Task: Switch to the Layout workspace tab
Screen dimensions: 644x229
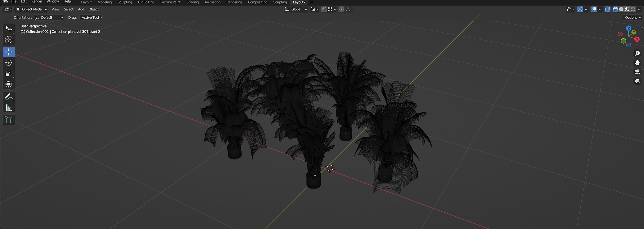Action: pyautogui.click(x=86, y=2)
